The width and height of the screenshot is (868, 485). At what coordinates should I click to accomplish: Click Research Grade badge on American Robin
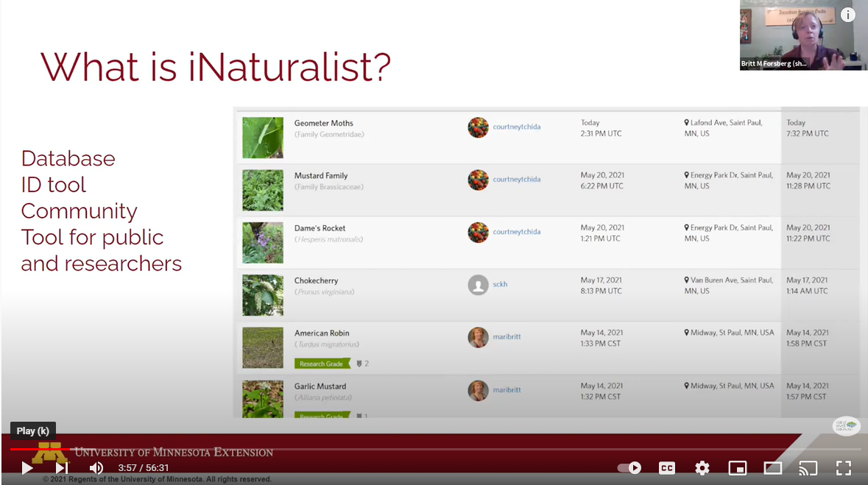click(322, 364)
